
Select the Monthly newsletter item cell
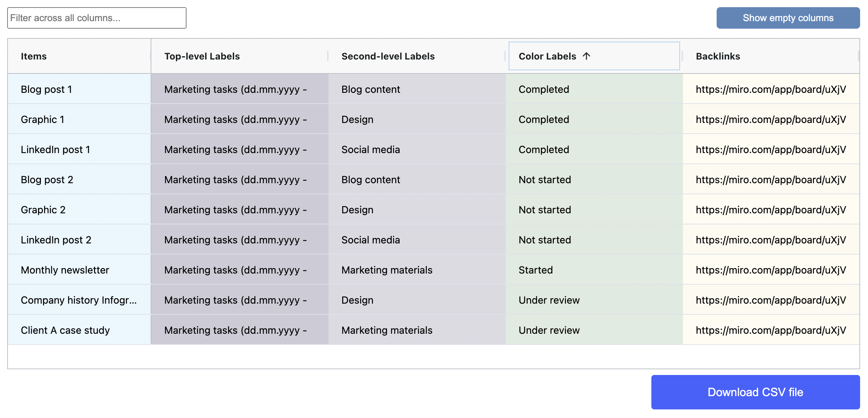[65, 270]
